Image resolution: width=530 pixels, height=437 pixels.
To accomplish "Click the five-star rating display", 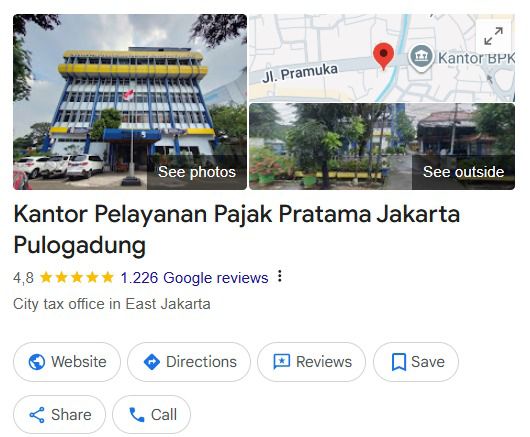I will click(77, 277).
